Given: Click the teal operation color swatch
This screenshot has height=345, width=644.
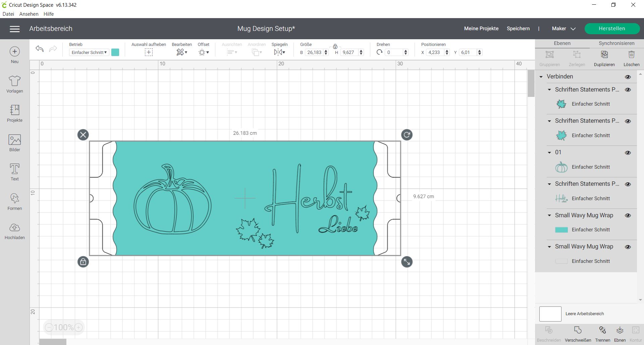Looking at the screenshot, I should click(115, 52).
